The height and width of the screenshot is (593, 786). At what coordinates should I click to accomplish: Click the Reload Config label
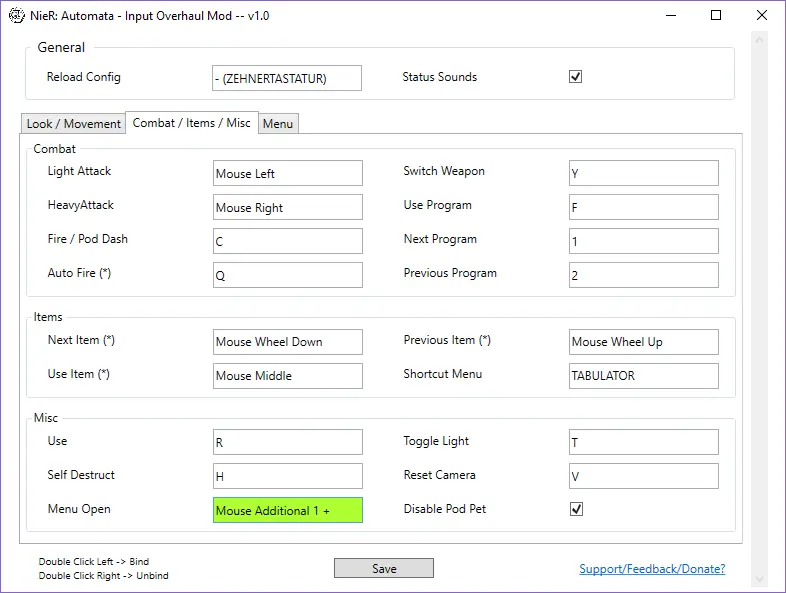tap(84, 77)
